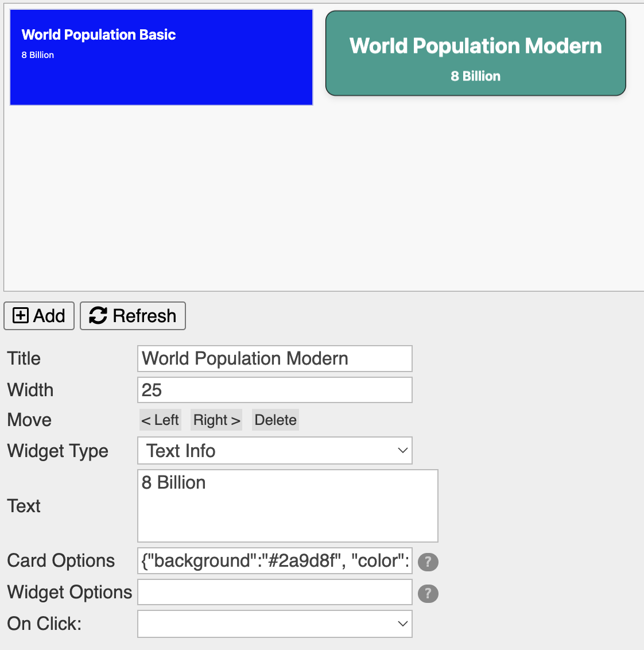Click the Widget Options help question-mark icon
This screenshot has width=644, height=650.
tap(428, 593)
